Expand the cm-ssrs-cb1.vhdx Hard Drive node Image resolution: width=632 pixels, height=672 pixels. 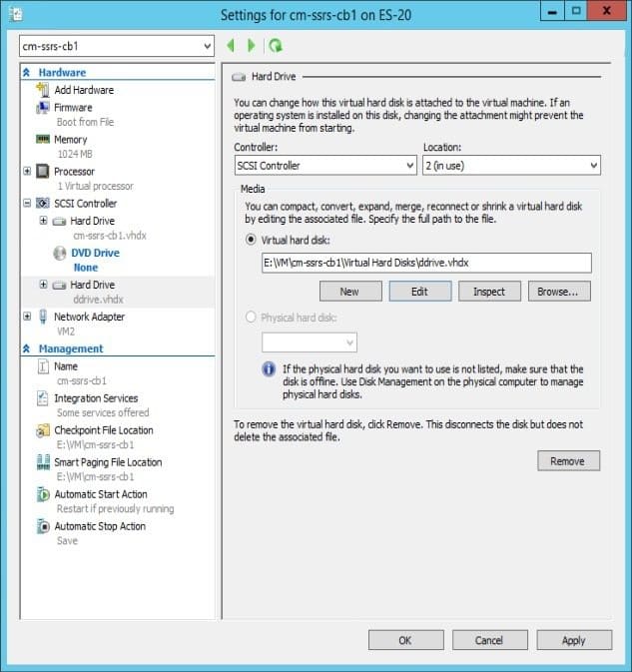pos(43,221)
